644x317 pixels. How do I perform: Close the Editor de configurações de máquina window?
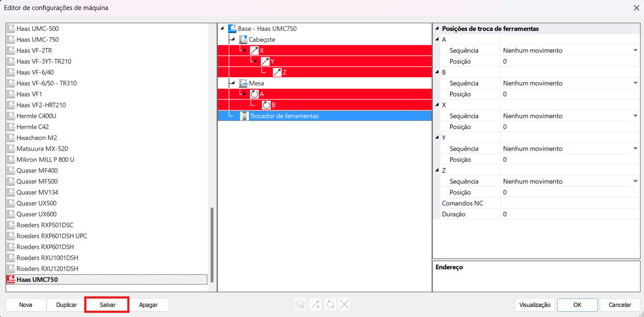point(636,8)
